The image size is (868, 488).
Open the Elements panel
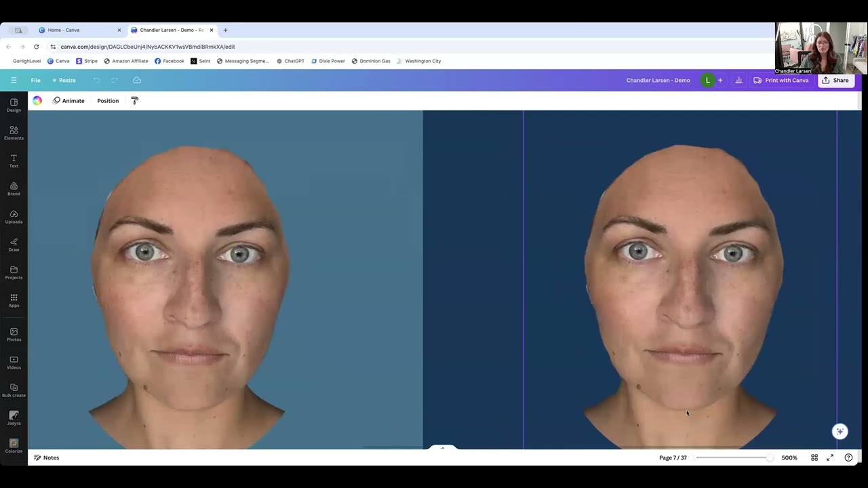[14, 133]
